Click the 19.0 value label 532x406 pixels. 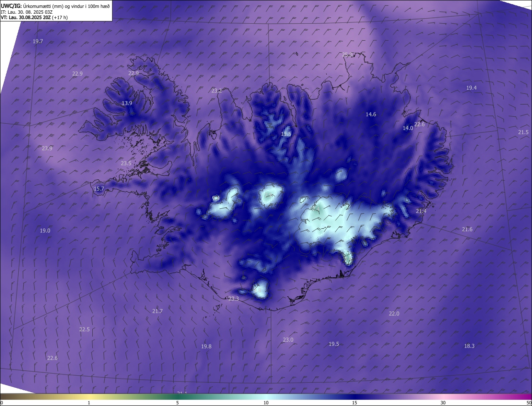(x=45, y=231)
